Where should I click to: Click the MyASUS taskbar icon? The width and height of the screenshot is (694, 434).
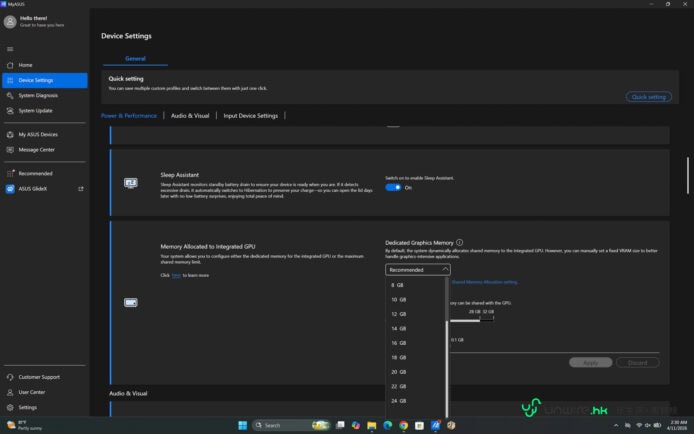pos(436,425)
